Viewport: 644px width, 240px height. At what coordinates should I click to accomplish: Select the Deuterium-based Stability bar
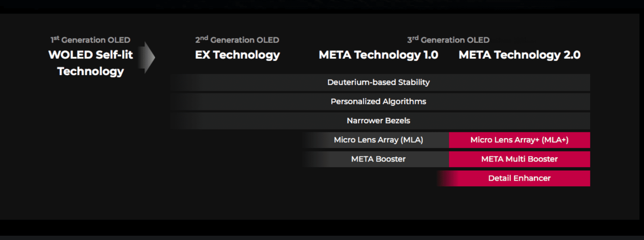pos(380,83)
